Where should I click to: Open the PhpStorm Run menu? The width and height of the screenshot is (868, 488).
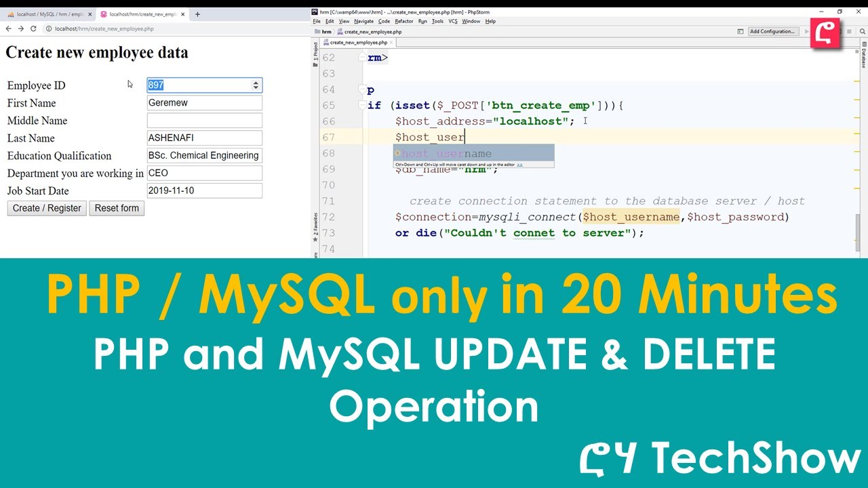pyautogui.click(x=422, y=21)
